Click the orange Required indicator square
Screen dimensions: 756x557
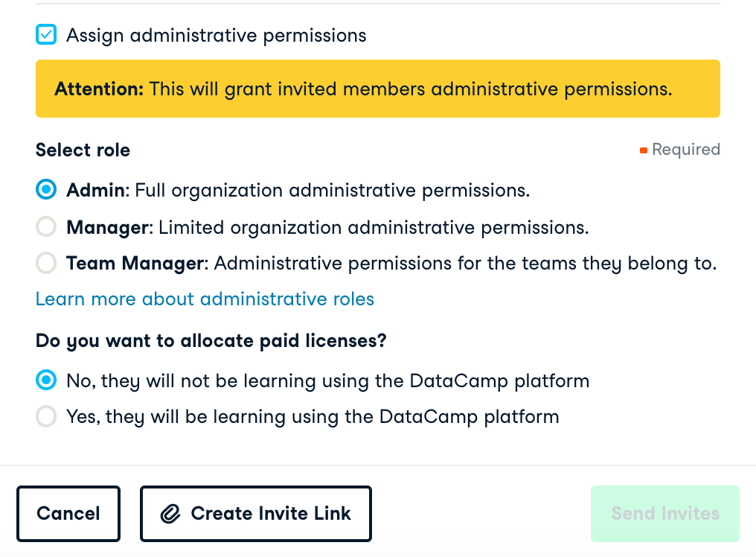coord(644,150)
